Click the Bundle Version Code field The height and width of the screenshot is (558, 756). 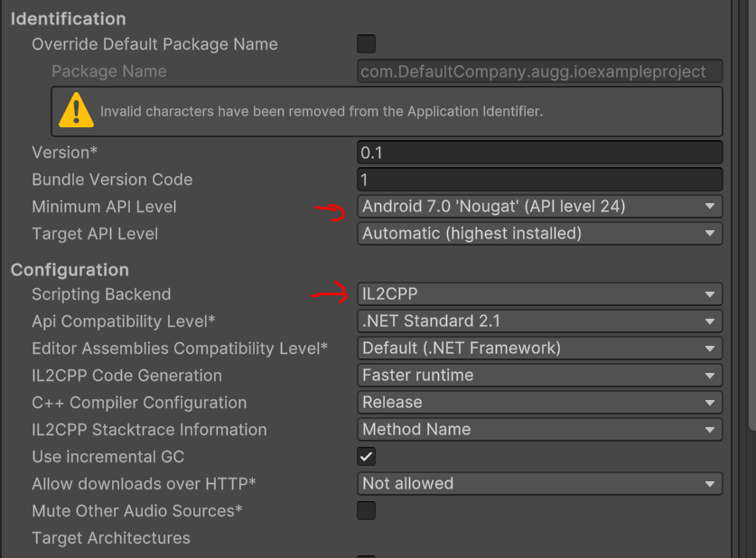(x=539, y=180)
